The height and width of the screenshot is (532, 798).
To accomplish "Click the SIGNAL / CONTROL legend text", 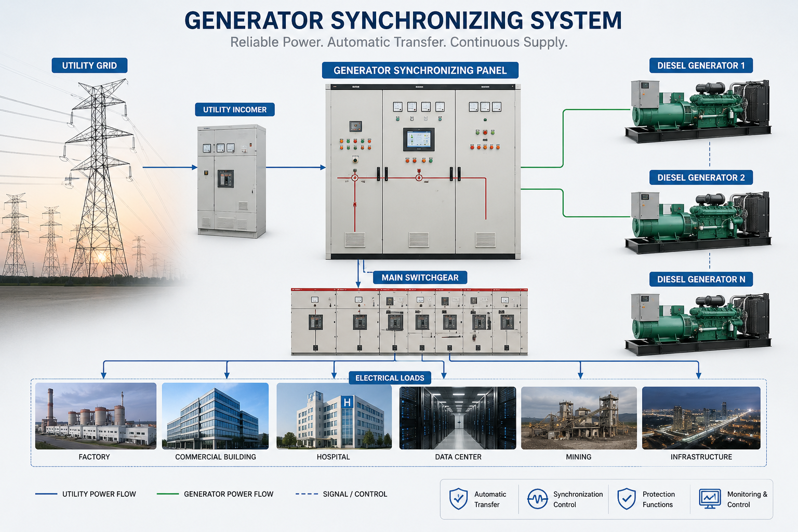I will [x=355, y=494].
